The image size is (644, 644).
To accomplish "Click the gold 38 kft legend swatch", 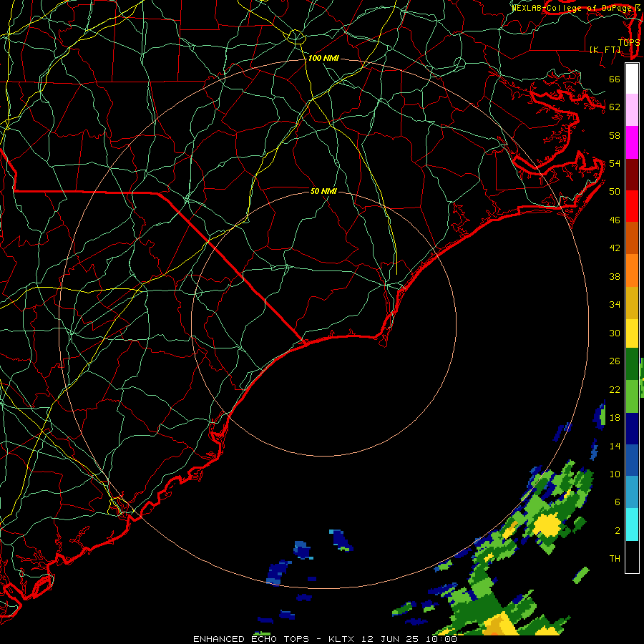I will [632, 303].
